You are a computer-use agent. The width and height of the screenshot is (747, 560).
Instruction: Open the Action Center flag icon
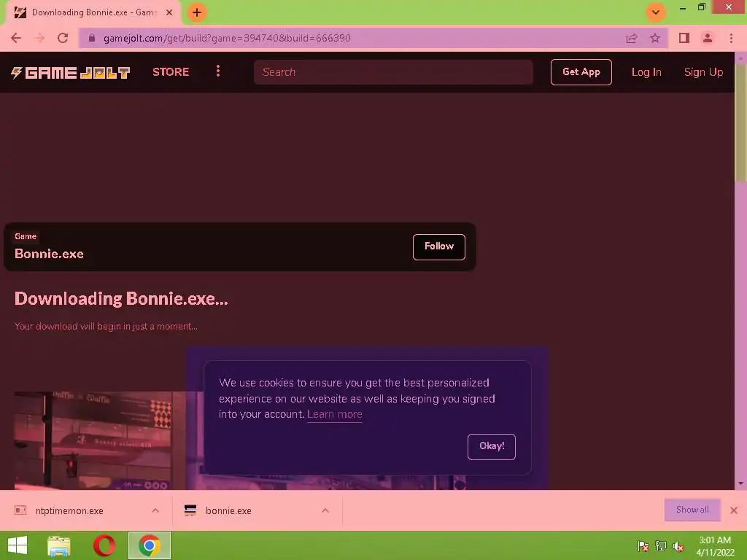click(643, 546)
